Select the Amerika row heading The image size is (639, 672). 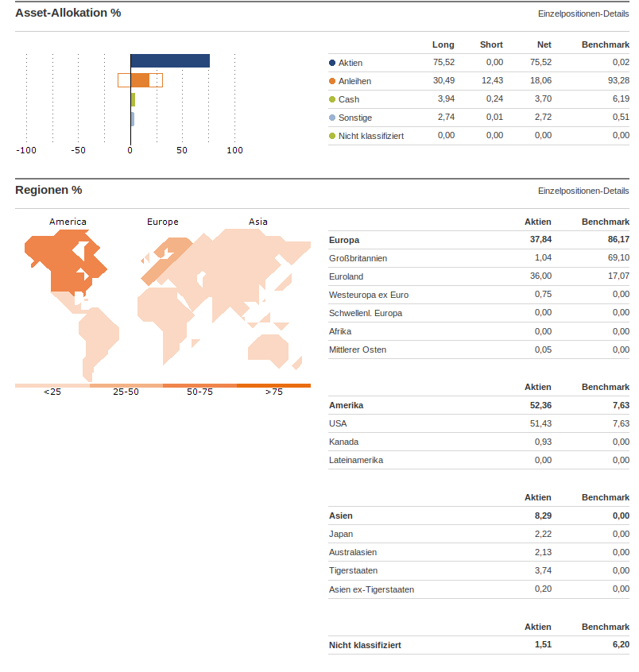pyautogui.click(x=346, y=405)
